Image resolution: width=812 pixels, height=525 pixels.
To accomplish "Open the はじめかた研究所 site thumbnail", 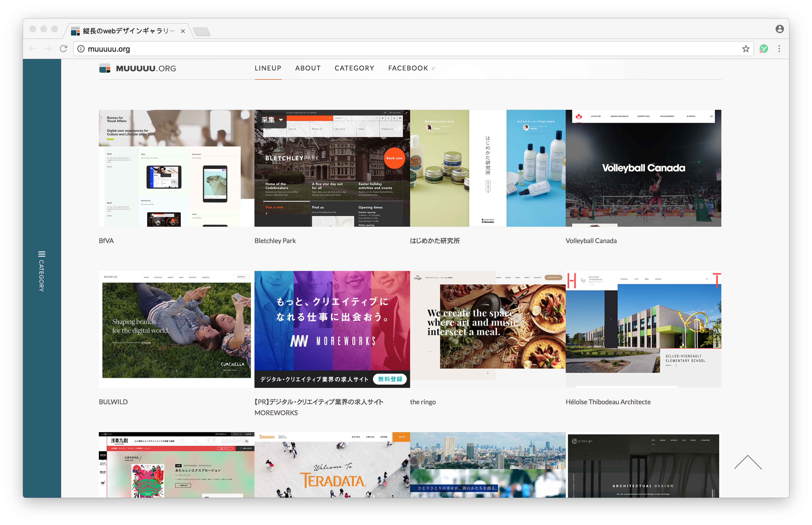I will (488, 168).
